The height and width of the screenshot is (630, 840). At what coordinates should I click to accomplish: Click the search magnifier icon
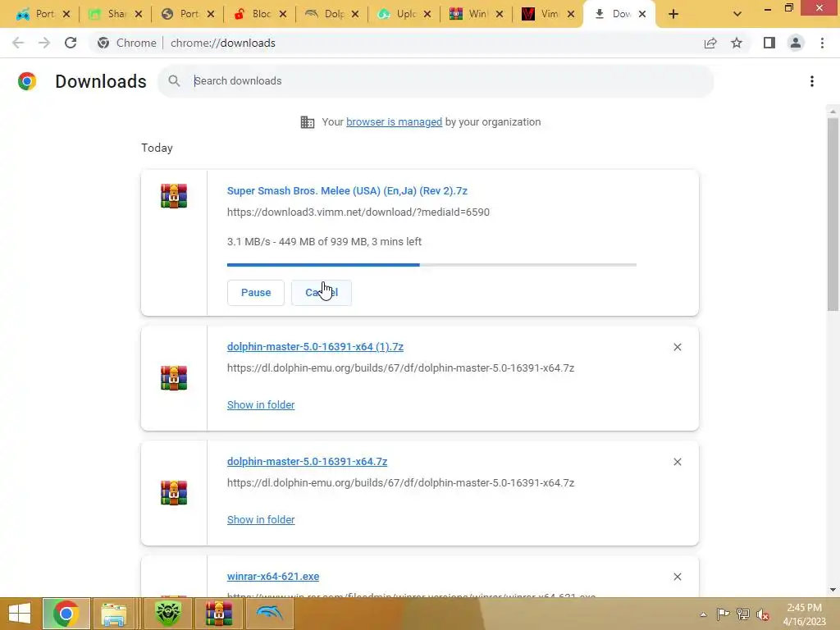[x=174, y=81]
